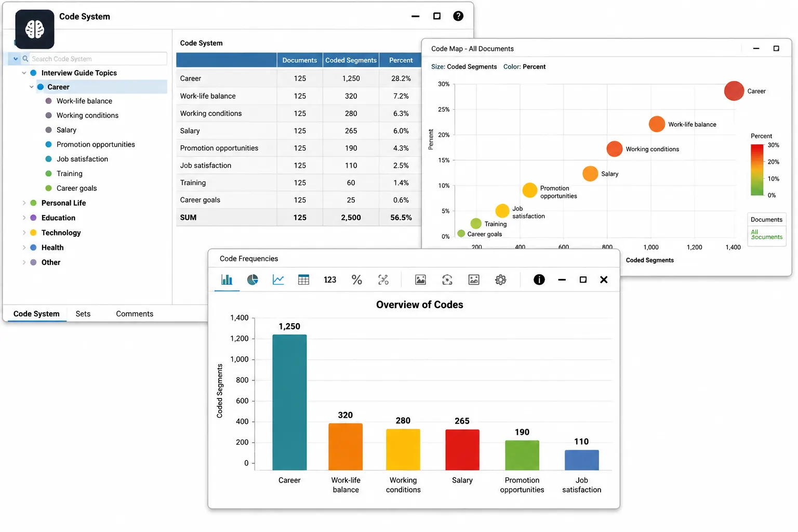Click the picture icon left of the gear
Image resolution: width=798 pixels, height=532 pixels.
[474, 280]
